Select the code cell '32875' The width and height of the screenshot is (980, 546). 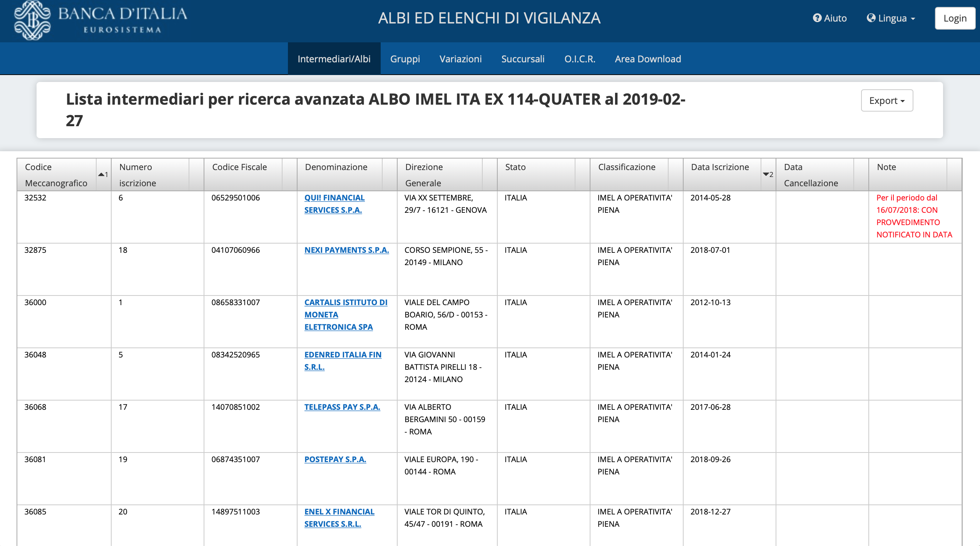(35, 250)
